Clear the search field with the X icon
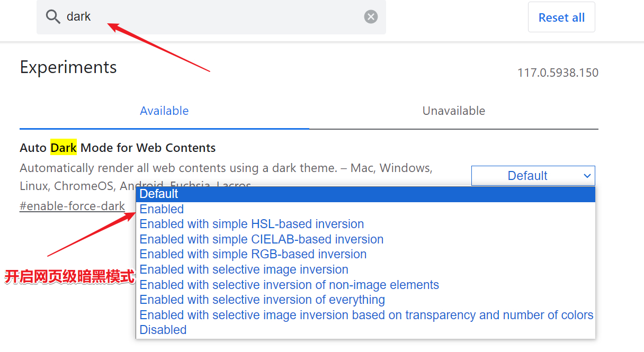Image resolution: width=644 pixels, height=352 pixels. coord(371,17)
